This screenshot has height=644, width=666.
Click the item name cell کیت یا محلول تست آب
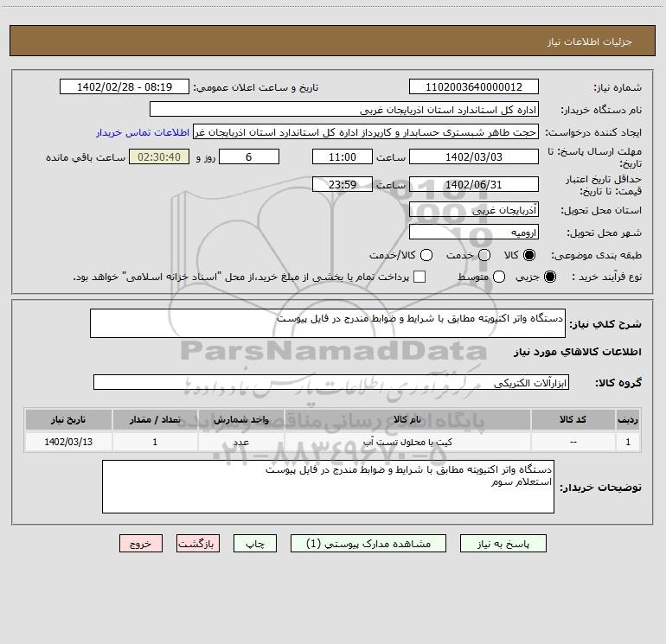coord(407,442)
